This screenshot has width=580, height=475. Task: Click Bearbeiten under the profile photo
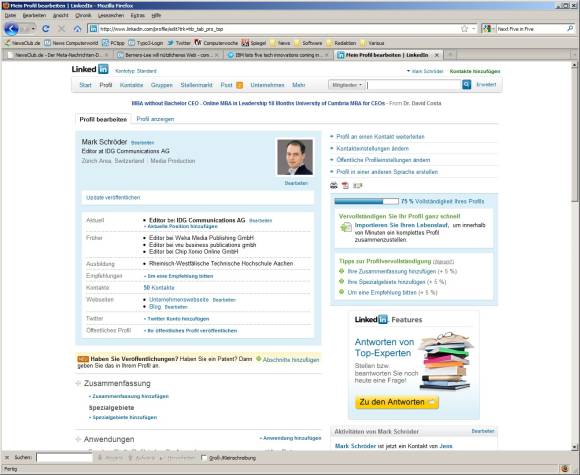click(296, 183)
